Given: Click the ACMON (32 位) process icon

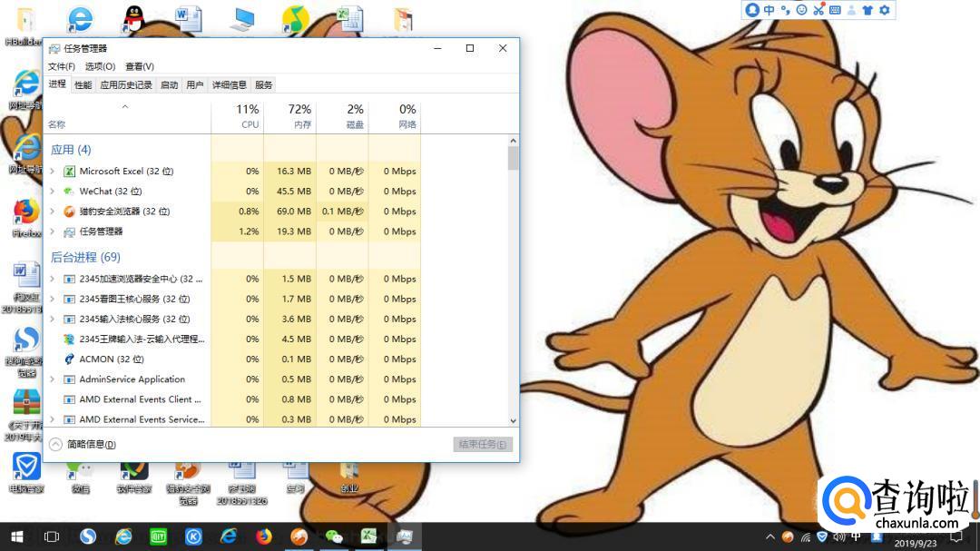Looking at the screenshot, I should click(x=69, y=359).
